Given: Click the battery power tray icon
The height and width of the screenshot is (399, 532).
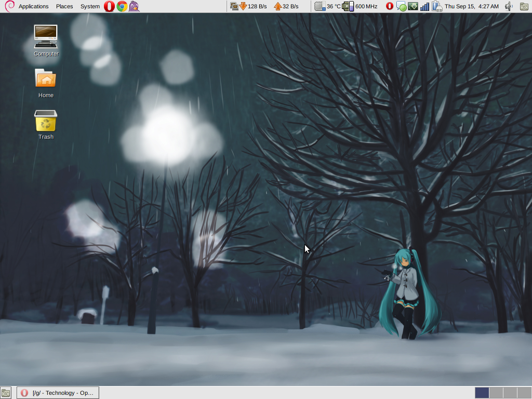Looking at the screenshot, I should (437, 6).
